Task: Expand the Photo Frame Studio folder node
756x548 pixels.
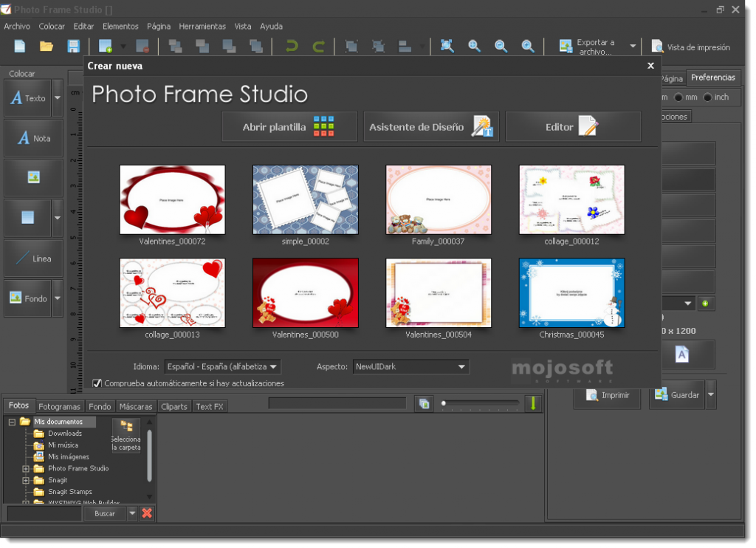Action: (26, 468)
